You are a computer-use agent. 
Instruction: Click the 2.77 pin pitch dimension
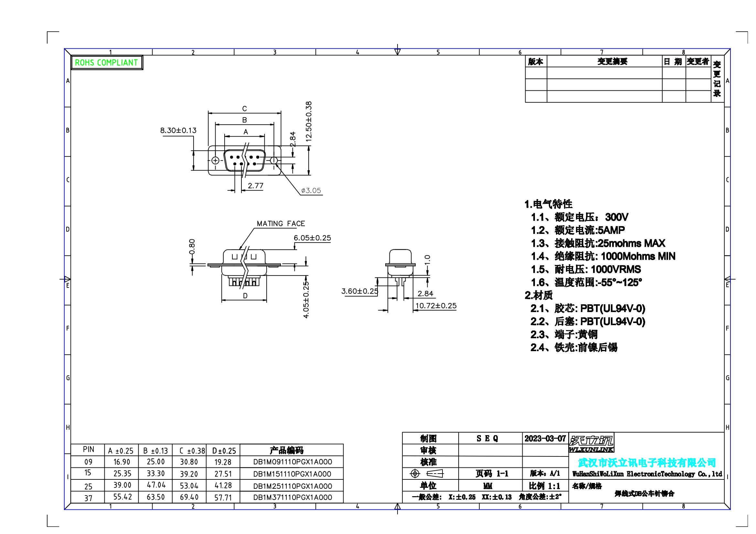pos(256,185)
